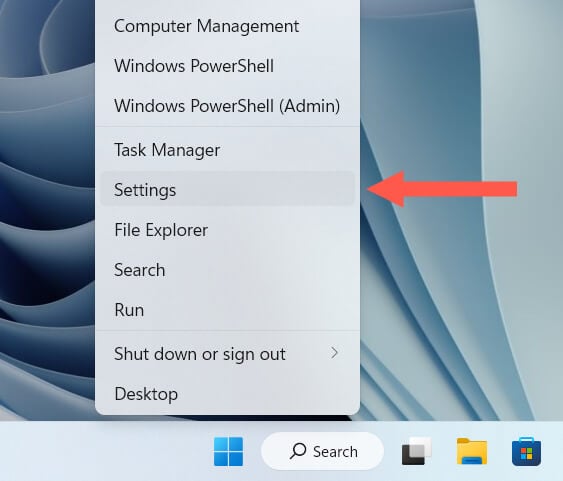Screen dimensions: 563x481
Task: Click the magnifier icon in taskbar search
Action: tap(298, 451)
